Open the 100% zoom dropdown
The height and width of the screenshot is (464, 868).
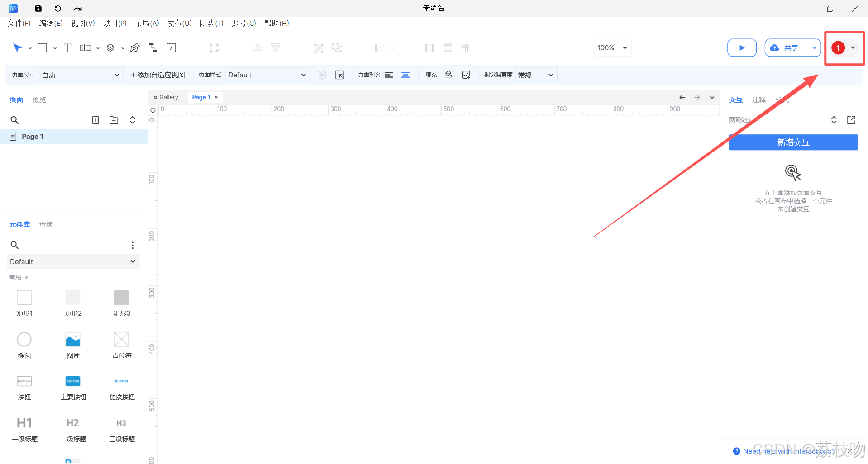[x=612, y=48]
